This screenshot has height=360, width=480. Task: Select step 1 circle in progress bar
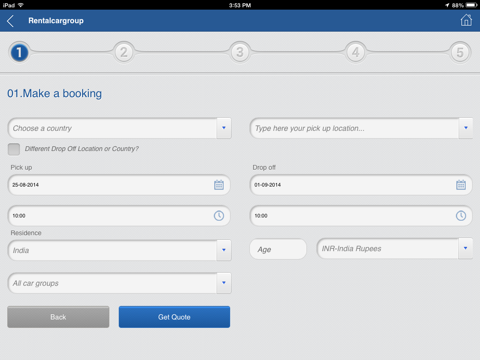pos(19,52)
